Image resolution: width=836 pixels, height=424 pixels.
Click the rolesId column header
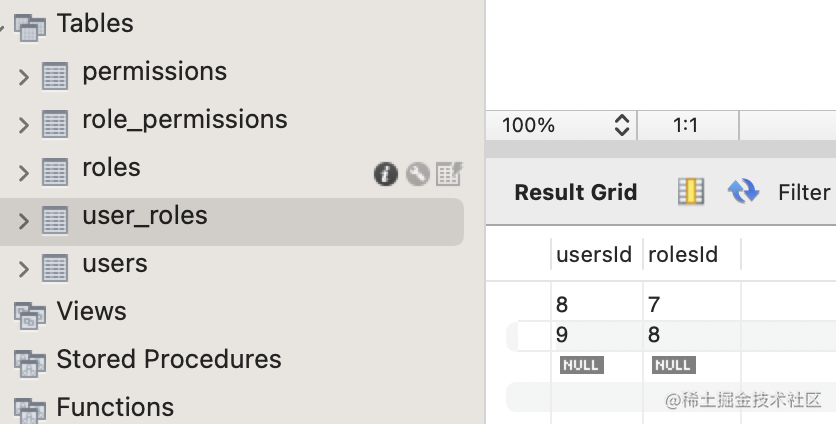pyautogui.click(x=683, y=255)
